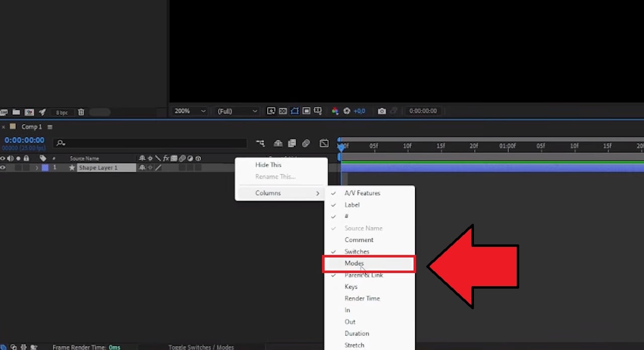The width and height of the screenshot is (644, 350).
Task: Delete selected project item with trash icon
Action: (81, 112)
